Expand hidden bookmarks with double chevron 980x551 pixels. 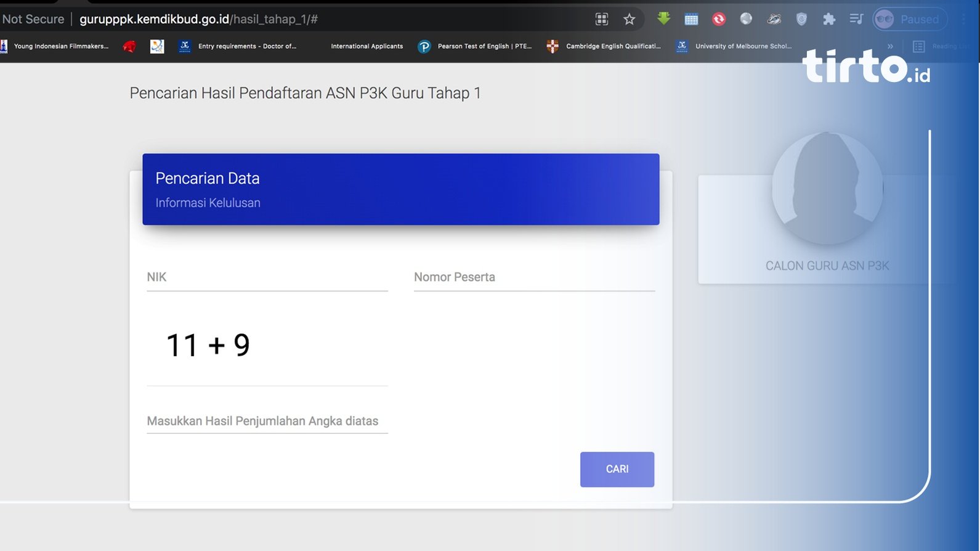890,46
